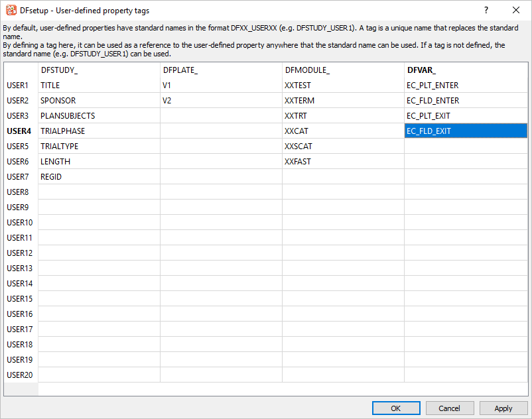Select the highlighted EC_FLD_EXIT cell
This screenshot has width=532, height=419.
tap(466, 131)
